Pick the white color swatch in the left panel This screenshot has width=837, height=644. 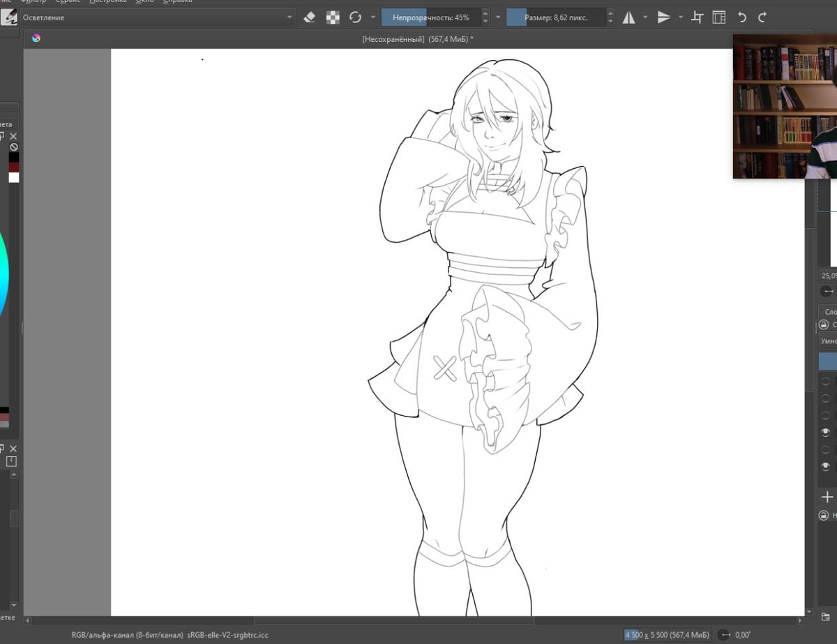[x=13, y=177]
